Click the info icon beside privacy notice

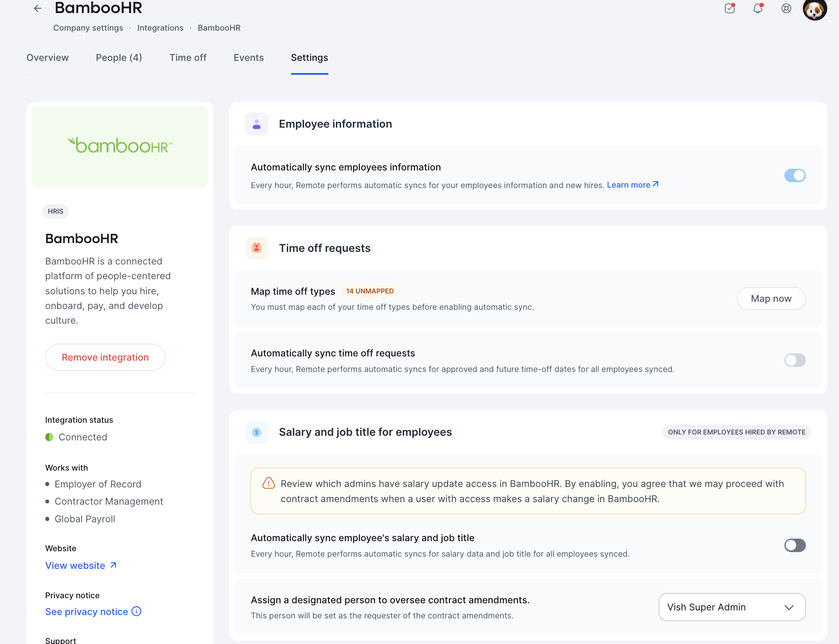pos(136,611)
